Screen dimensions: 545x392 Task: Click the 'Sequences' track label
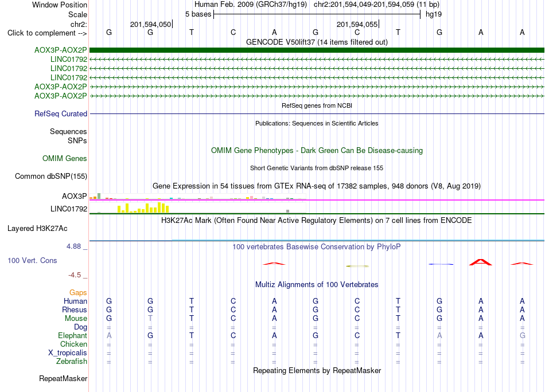click(68, 132)
